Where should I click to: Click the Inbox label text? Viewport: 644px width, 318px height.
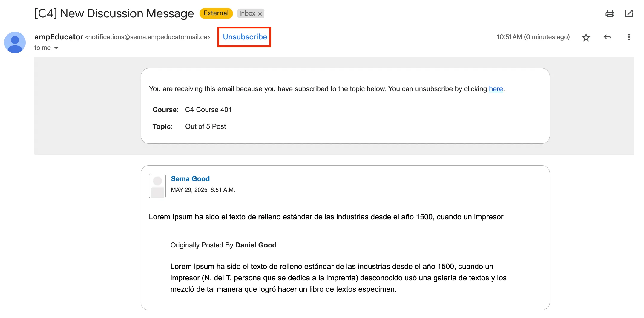247,13
